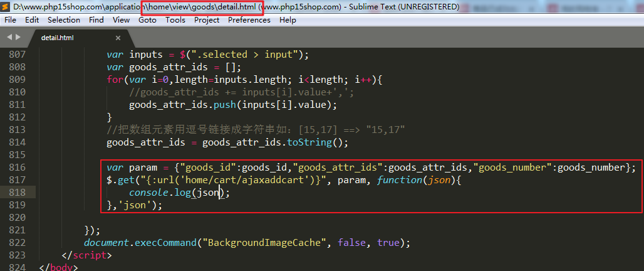Open the Tools menu
Image resolution: width=644 pixels, height=271 pixels.
(x=175, y=20)
